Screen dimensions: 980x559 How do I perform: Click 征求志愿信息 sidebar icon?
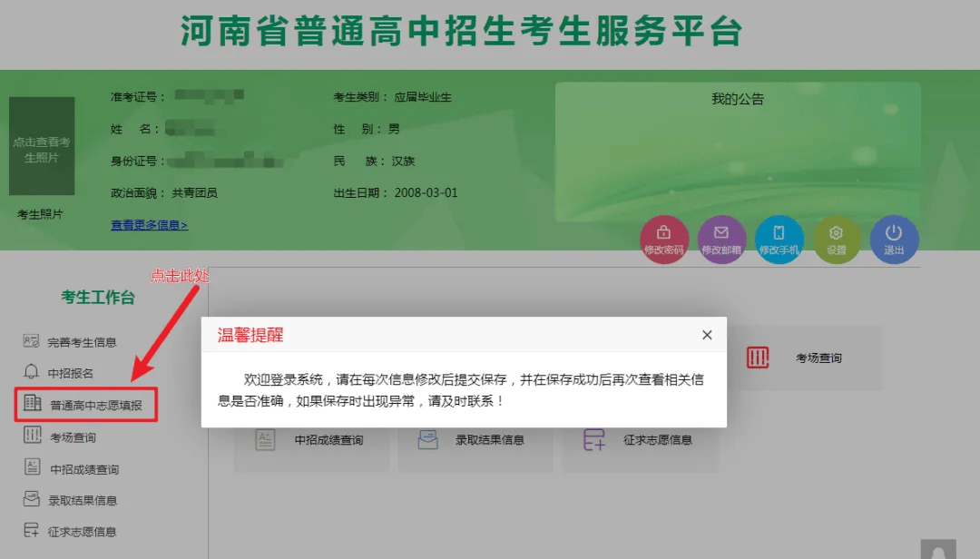click(31, 530)
